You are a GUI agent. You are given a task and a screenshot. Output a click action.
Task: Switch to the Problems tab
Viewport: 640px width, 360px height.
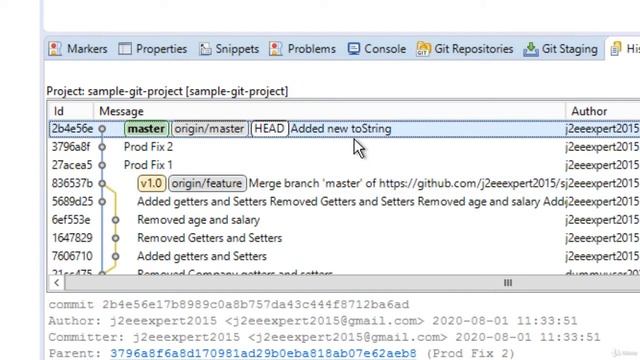pyautogui.click(x=302, y=49)
